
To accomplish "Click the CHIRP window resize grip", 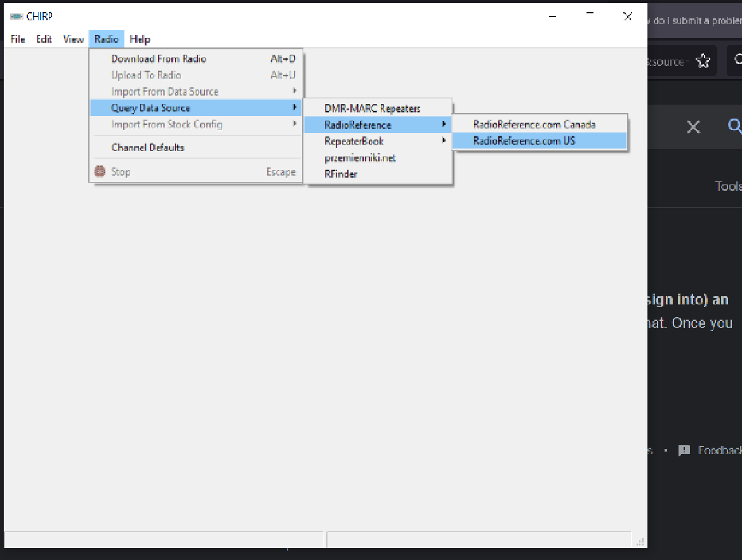I will 640,542.
